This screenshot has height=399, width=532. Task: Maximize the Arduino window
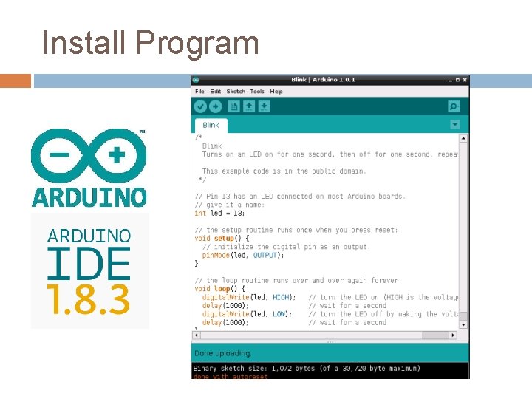(457, 80)
